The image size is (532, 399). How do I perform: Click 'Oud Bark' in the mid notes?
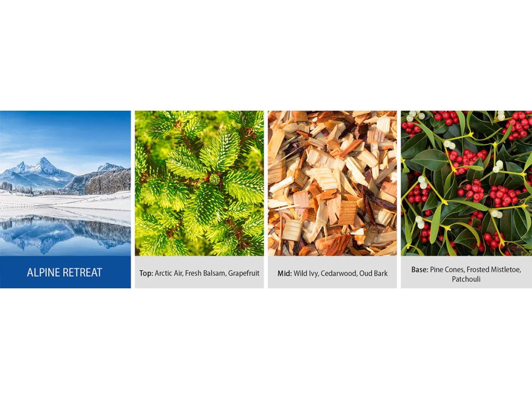point(373,273)
